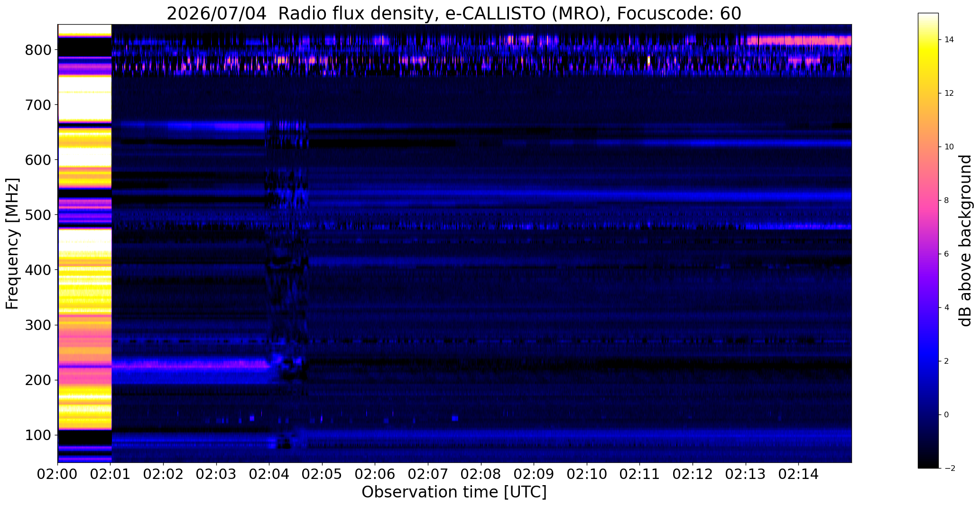Select the 02:00 time axis label
Screen dimensions: 980x506
58,474
